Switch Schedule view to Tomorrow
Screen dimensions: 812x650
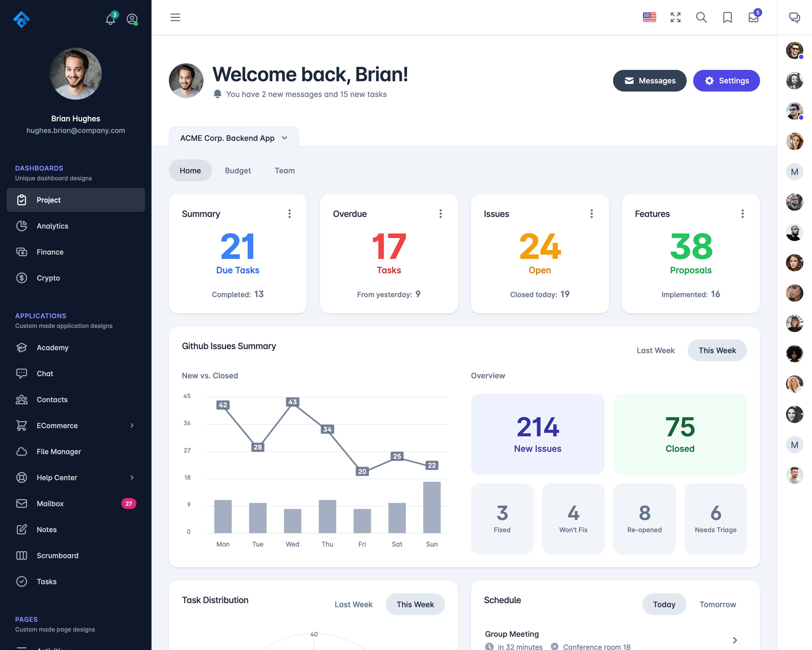(718, 604)
